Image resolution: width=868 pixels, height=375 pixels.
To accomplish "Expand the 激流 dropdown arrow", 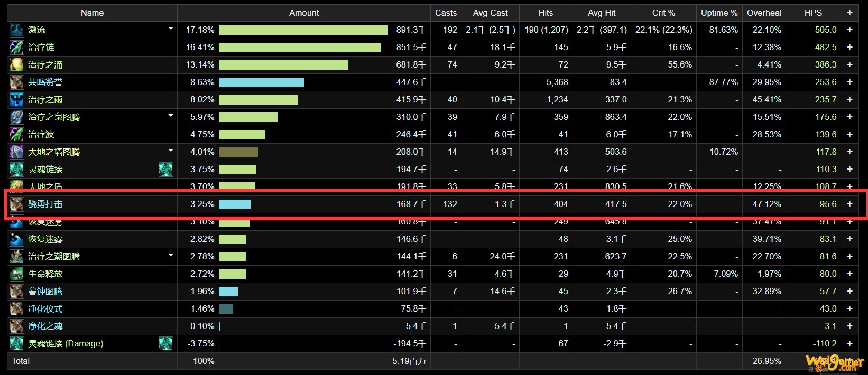I will pyautogui.click(x=171, y=29).
